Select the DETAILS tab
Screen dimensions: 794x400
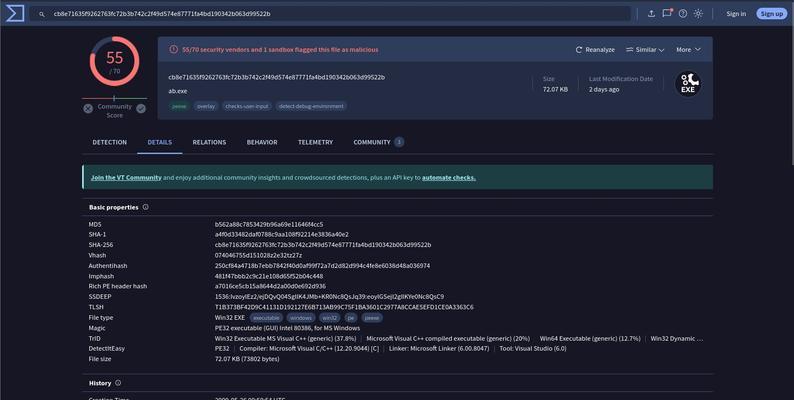(160, 142)
